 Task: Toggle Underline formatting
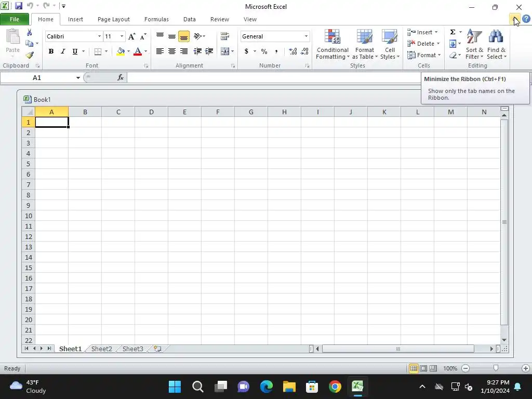(75, 51)
